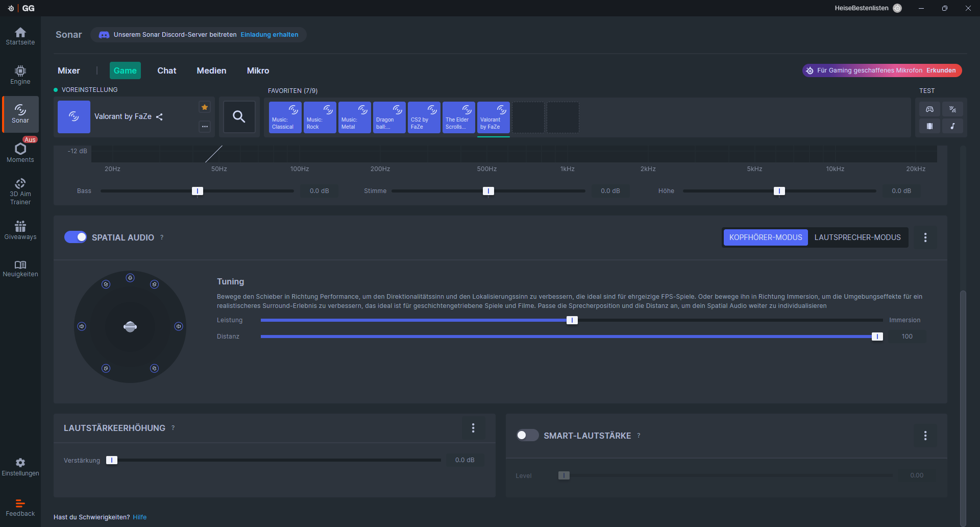The image size is (980, 527).
Task: Enable the Smart-Lautstärke toggle
Action: (527, 436)
